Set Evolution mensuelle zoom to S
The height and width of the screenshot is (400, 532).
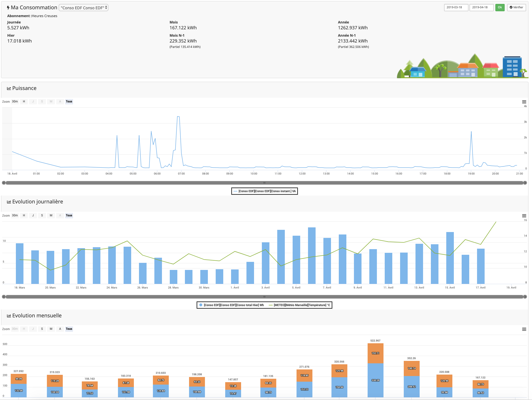(42, 329)
